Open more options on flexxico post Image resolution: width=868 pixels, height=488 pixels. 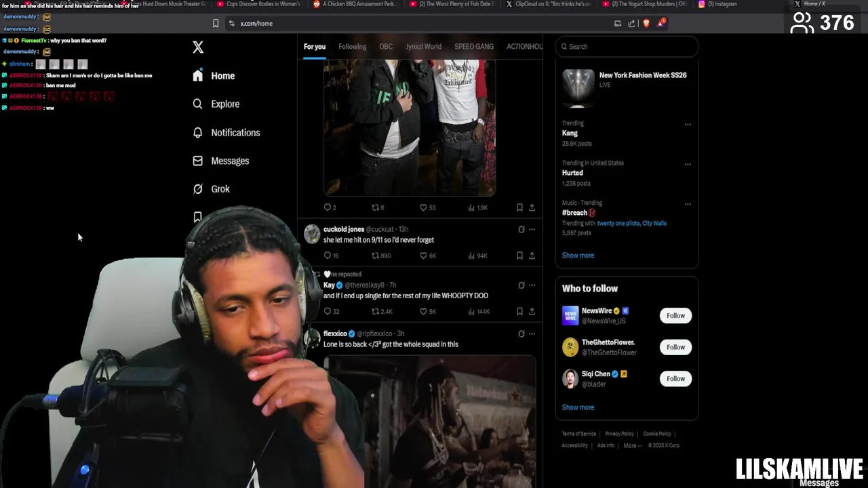(x=532, y=333)
